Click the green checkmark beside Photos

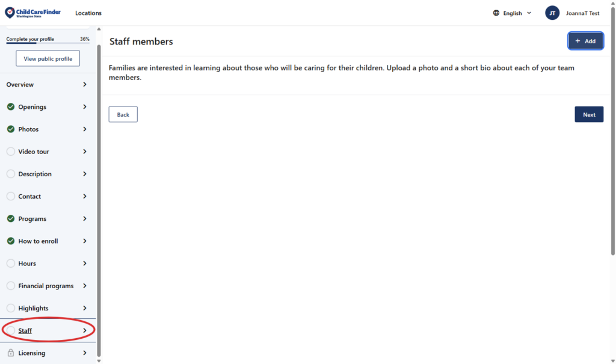11,129
